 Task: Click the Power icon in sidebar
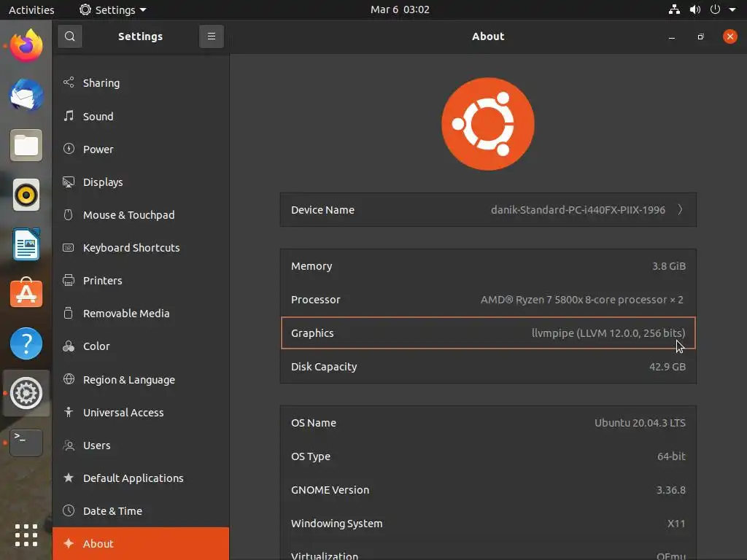69,149
